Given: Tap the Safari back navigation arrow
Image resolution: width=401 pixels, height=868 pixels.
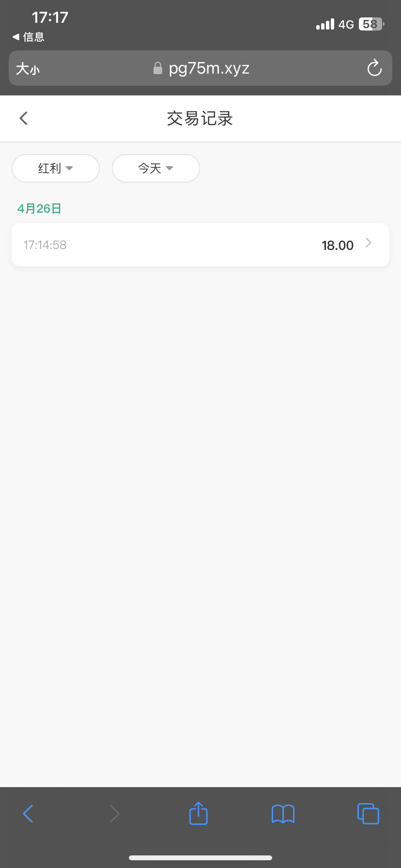Looking at the screenshot, I should click(x=28, y=814).
